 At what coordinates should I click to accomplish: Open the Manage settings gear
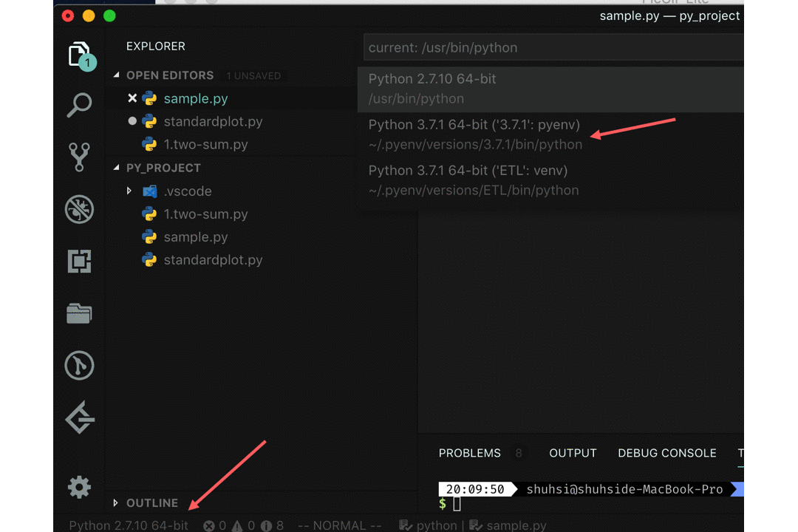pos(79,487)
